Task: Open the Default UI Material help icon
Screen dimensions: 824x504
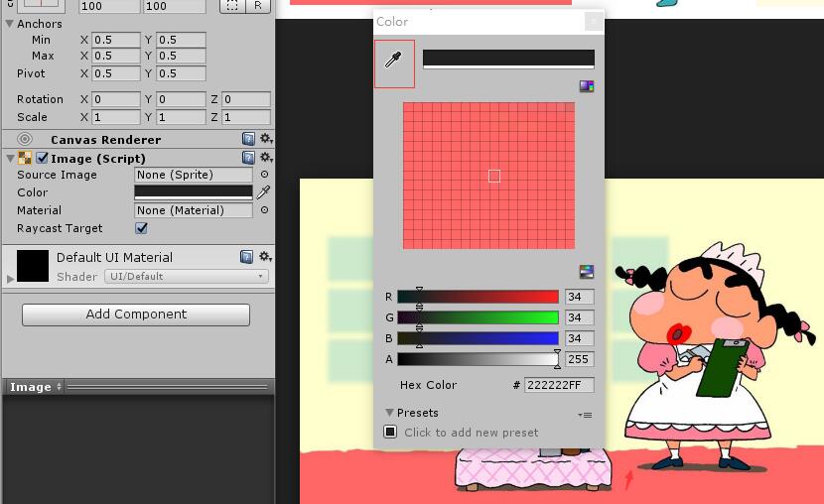Action: tap(246, 256)
